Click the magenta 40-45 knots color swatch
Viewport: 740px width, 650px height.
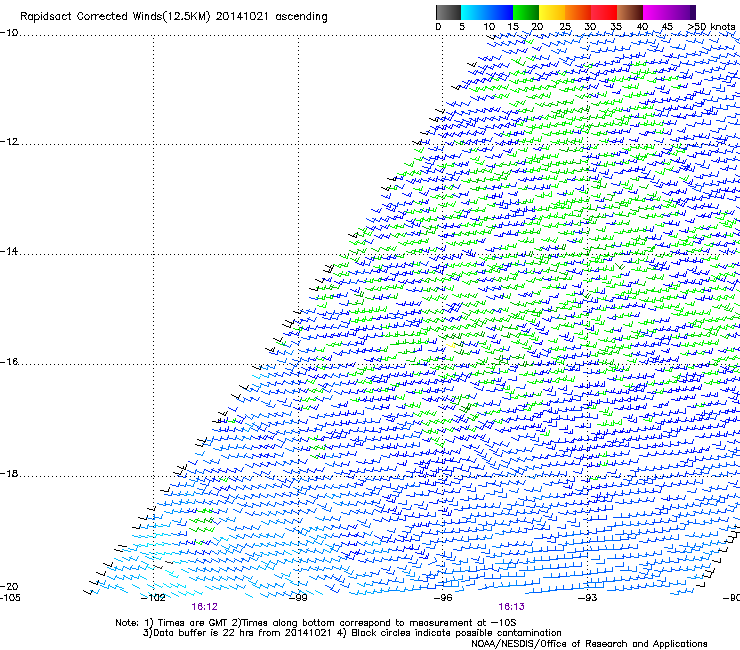pos(656,12)
